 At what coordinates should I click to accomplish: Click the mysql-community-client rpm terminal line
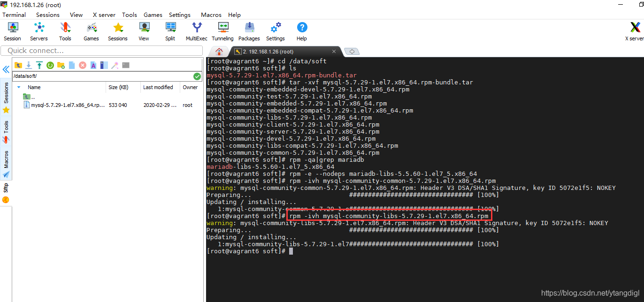click(x=293, y=124)
